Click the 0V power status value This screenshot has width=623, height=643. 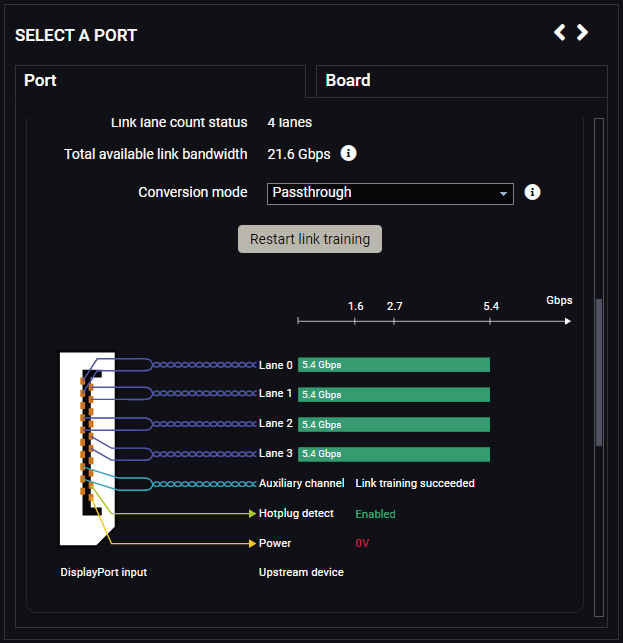pos(362,543)
